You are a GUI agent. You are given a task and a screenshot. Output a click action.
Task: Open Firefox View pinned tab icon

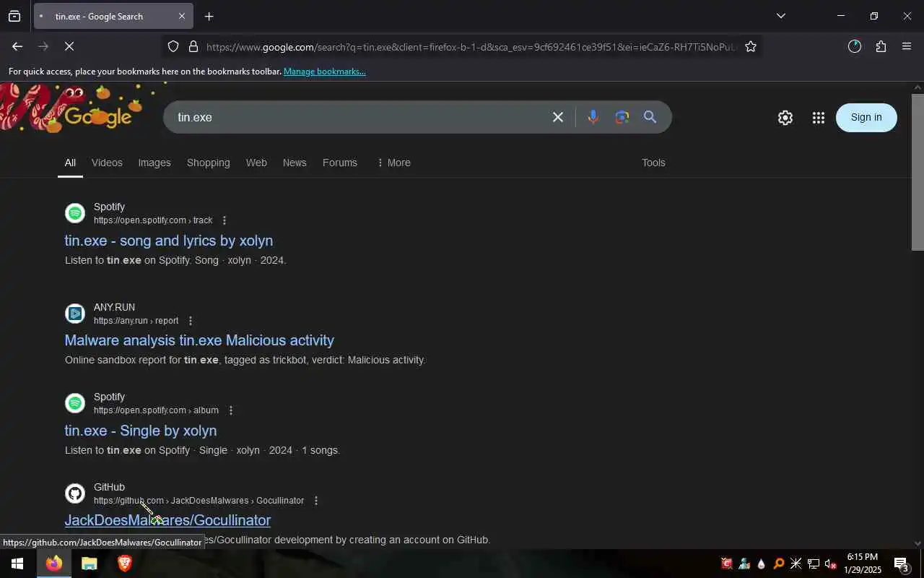point(14,16)
